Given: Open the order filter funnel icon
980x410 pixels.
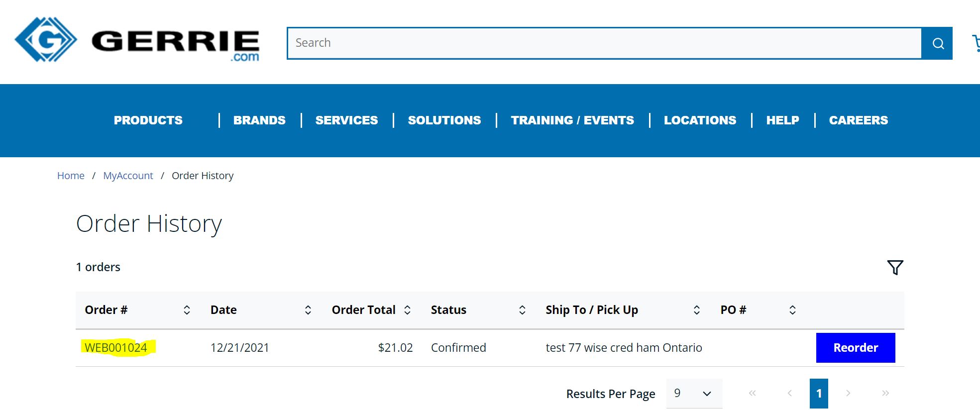Looking at the screenshot, I should click(x=895, y=267).
